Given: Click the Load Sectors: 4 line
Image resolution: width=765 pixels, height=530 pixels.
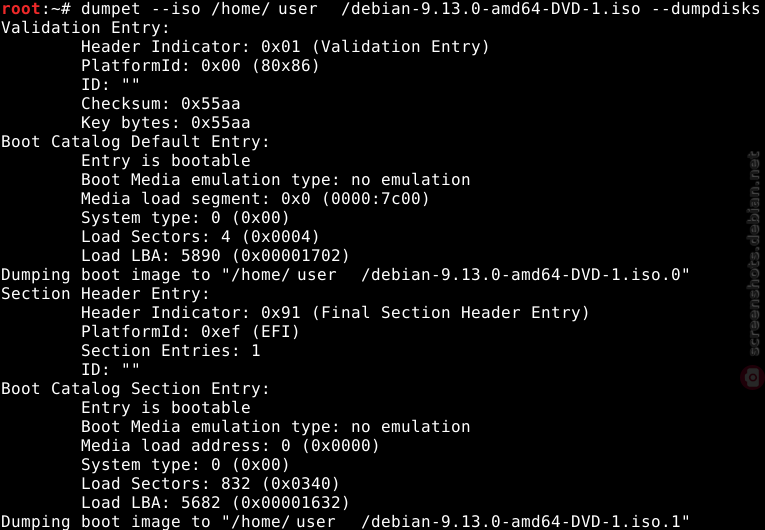Looking at the screenshot, I should tap(200, 237).
